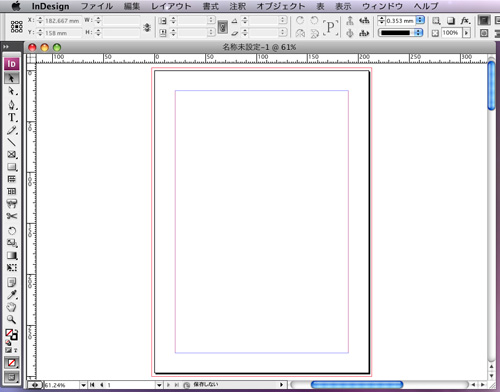The width and height of the screenshot is (500, 392).
Task: Select the Line tool
Action: pyautogui.click(x=11, y=142)
